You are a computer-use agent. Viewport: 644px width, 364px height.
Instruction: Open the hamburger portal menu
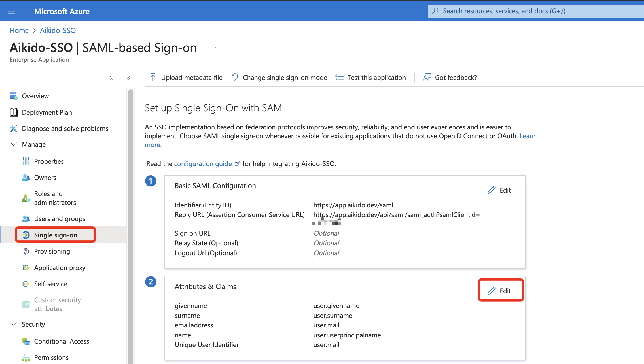pyautogui.click(x=12, y=11)
